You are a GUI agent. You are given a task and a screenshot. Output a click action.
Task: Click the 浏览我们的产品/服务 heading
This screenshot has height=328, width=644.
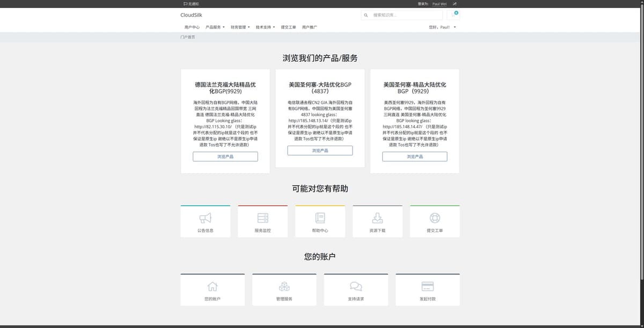(320, 58)
